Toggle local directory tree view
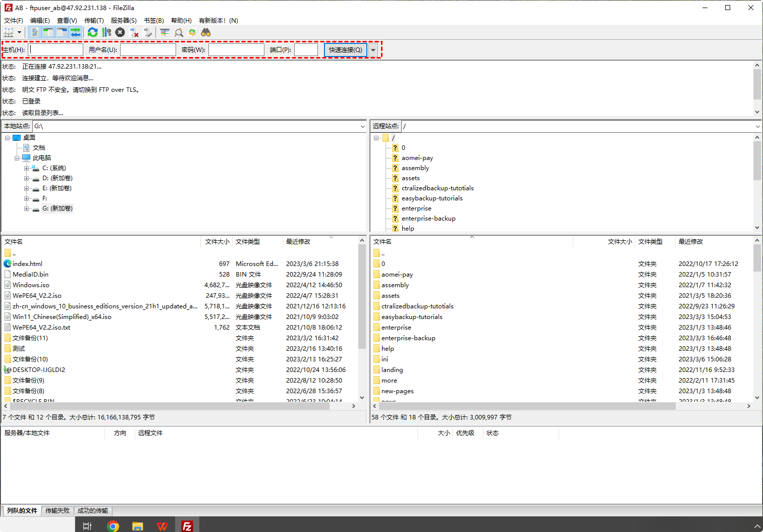763x532 pixels. 48,32
